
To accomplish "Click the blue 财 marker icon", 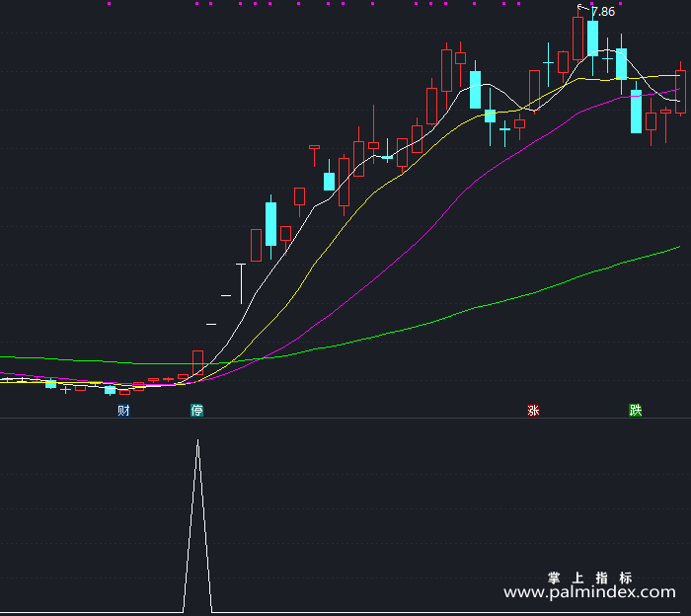I will point(123,411).
